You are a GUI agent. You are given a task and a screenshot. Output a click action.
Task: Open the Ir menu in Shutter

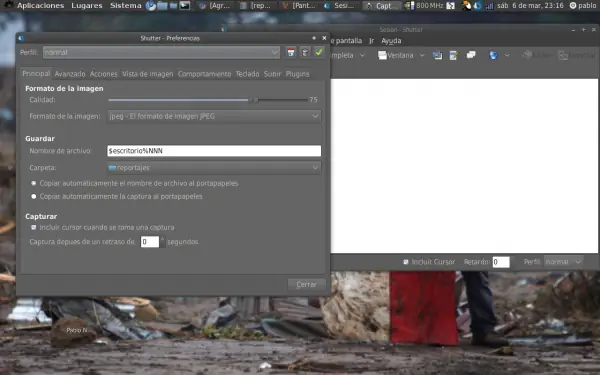tap(371, 41)
